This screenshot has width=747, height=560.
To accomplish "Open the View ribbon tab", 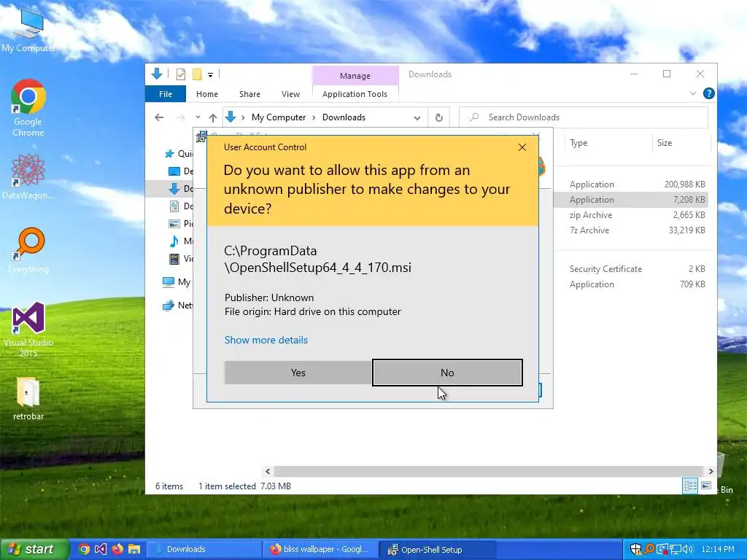I will pyautogui.click(x=290, y=94).
